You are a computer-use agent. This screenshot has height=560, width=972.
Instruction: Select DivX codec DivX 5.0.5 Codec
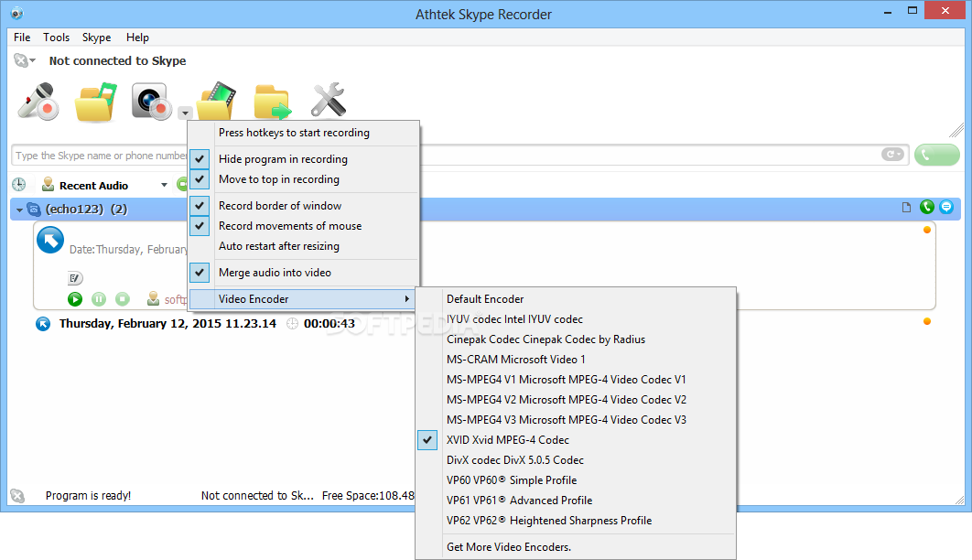pos(576,460)
